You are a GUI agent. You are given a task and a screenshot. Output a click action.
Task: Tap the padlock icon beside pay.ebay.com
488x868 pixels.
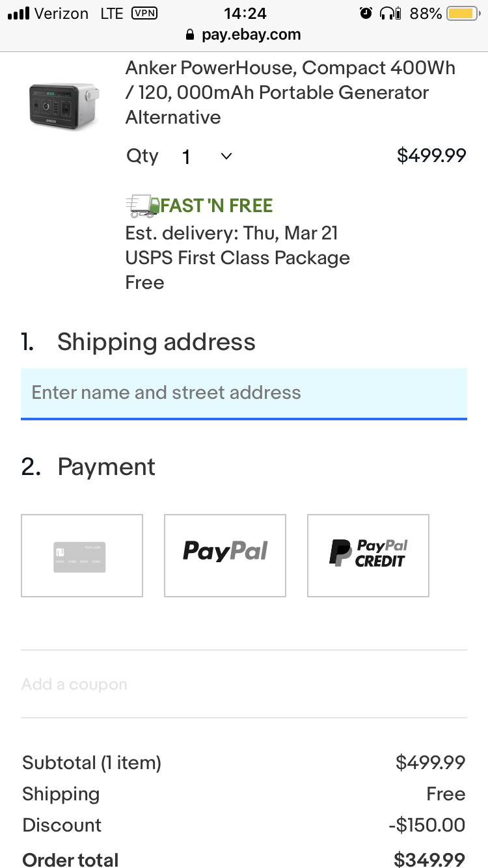pos(191,35)
